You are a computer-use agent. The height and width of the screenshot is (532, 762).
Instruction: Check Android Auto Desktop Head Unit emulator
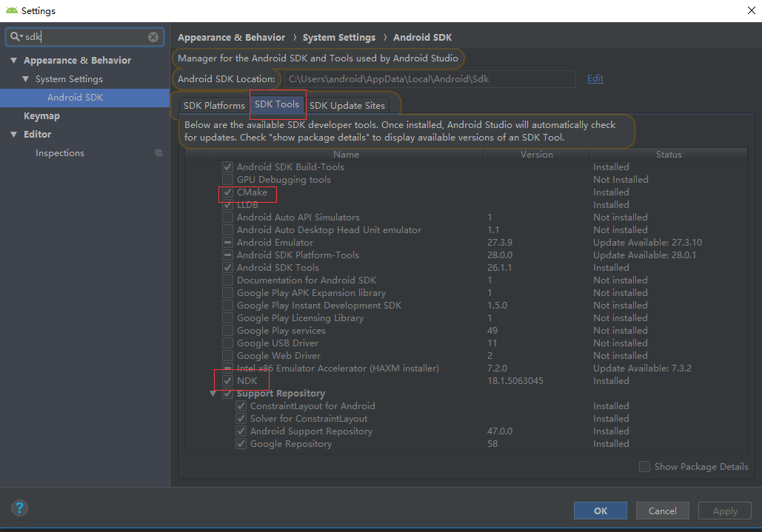(227, 230)
